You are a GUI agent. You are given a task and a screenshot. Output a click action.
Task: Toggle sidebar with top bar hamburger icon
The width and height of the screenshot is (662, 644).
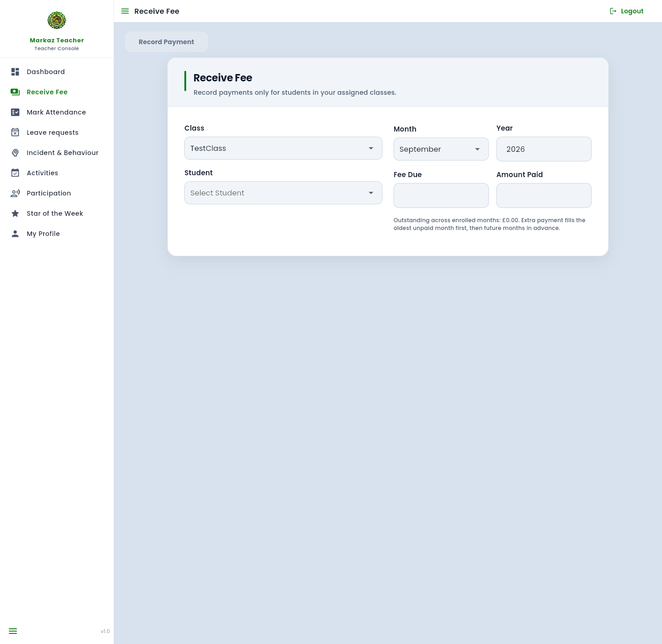[125, 11]
